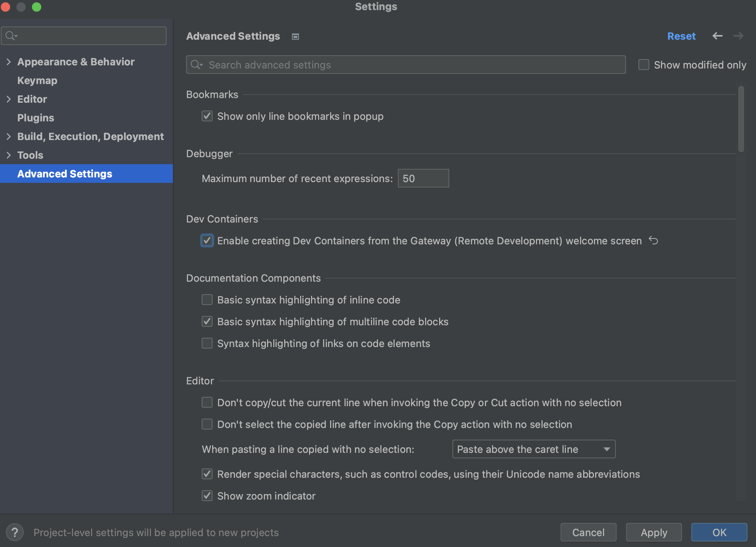Click the Apply button
This screenshot has width=756, height=547.
pyautogui.click(x=654, y=532)
